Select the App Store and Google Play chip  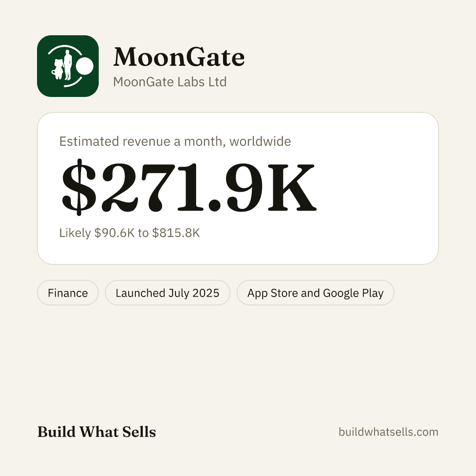[316, 293]
